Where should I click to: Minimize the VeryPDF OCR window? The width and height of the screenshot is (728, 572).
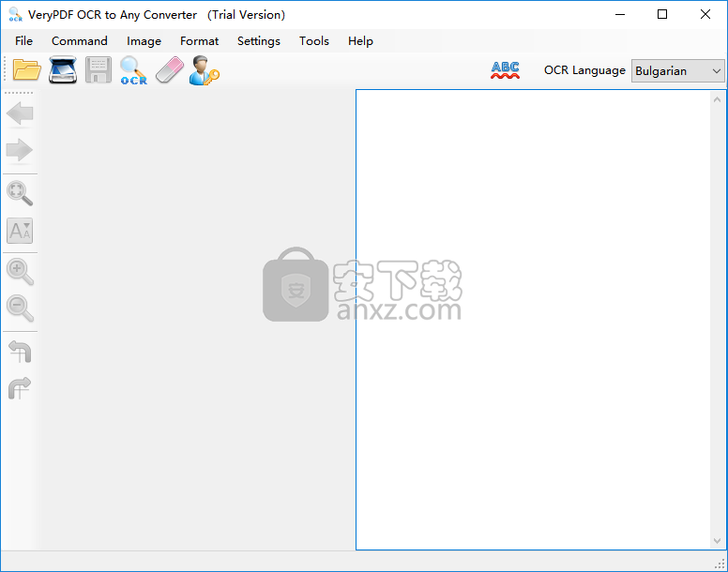pyautogui.click(x=620, y=14)
